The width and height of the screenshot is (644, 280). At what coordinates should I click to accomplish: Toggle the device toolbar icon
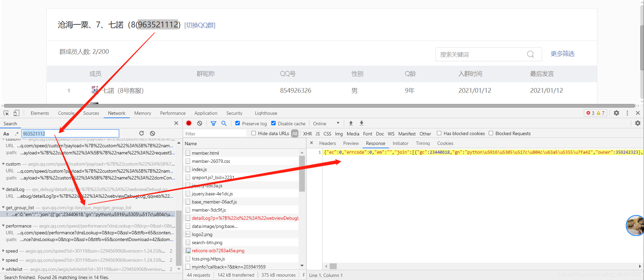click(x=16, y=113)
